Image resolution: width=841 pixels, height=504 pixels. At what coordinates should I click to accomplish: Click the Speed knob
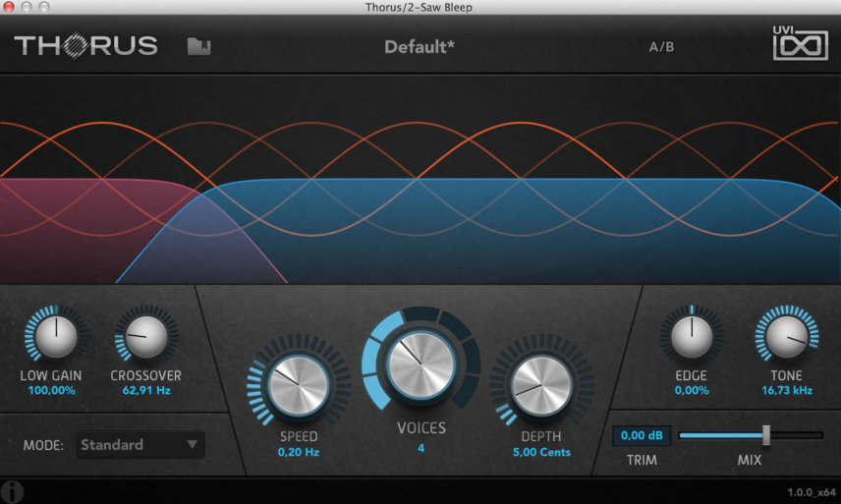pos(299,385)
